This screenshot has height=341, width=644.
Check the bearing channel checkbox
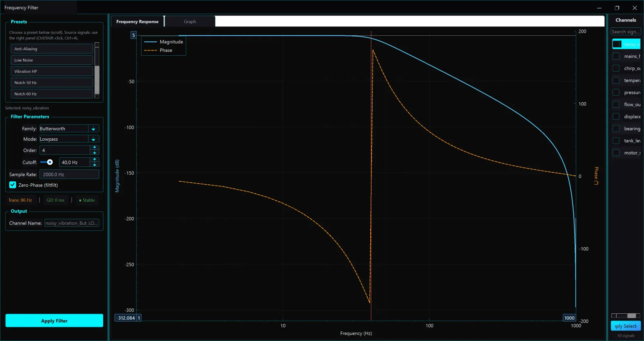pos(616,129)
